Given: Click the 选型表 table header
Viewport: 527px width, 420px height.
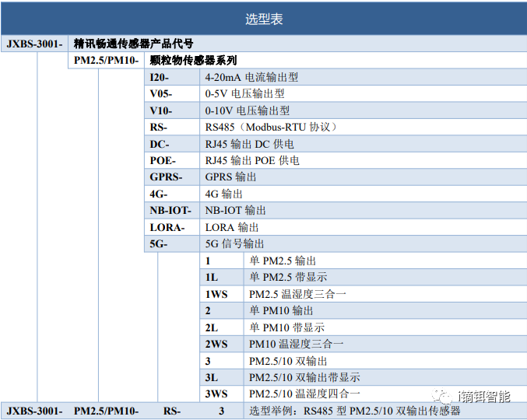Looking at the screenshot, I should click(264, 19).
